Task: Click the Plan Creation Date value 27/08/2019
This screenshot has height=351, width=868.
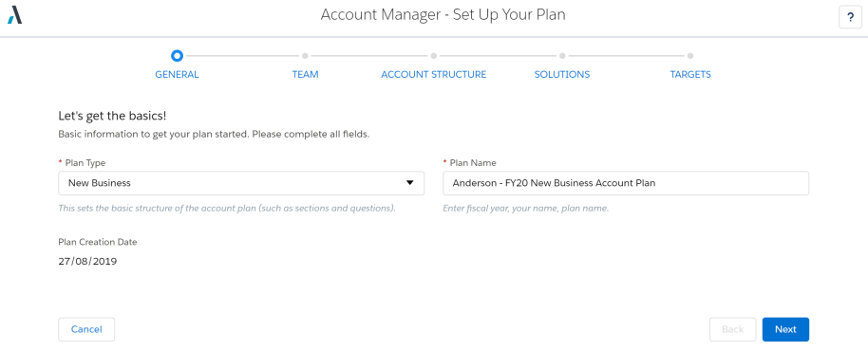Action: [87, 262]
